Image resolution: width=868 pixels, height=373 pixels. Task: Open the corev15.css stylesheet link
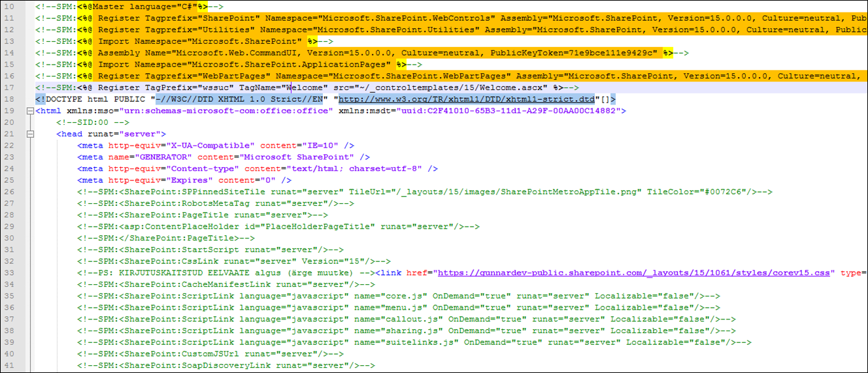[634, 272]
